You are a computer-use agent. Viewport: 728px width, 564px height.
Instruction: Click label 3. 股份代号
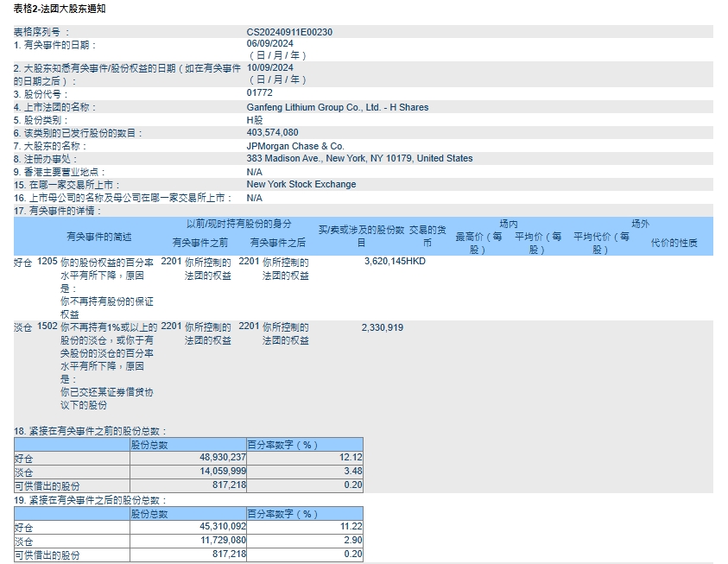tap(41, 94)
